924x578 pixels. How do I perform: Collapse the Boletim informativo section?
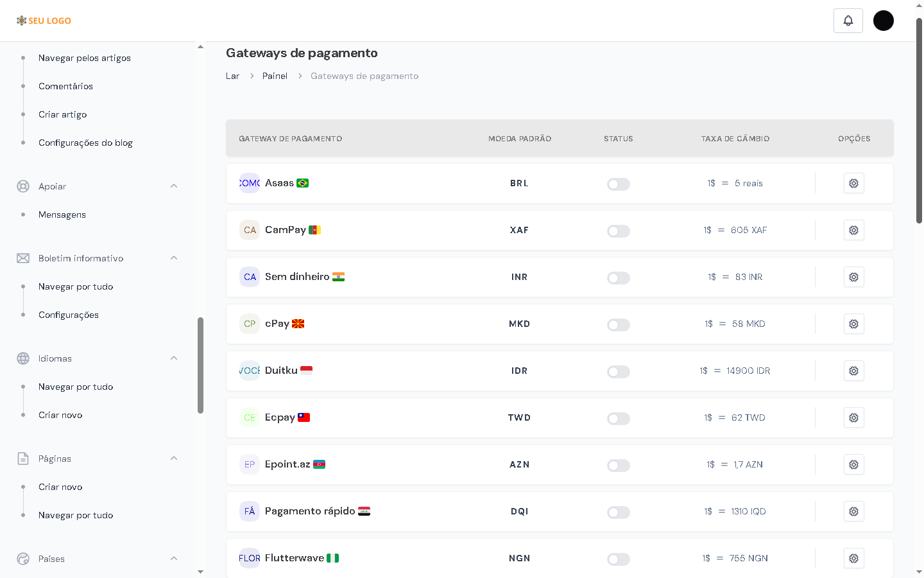[173, 258]
